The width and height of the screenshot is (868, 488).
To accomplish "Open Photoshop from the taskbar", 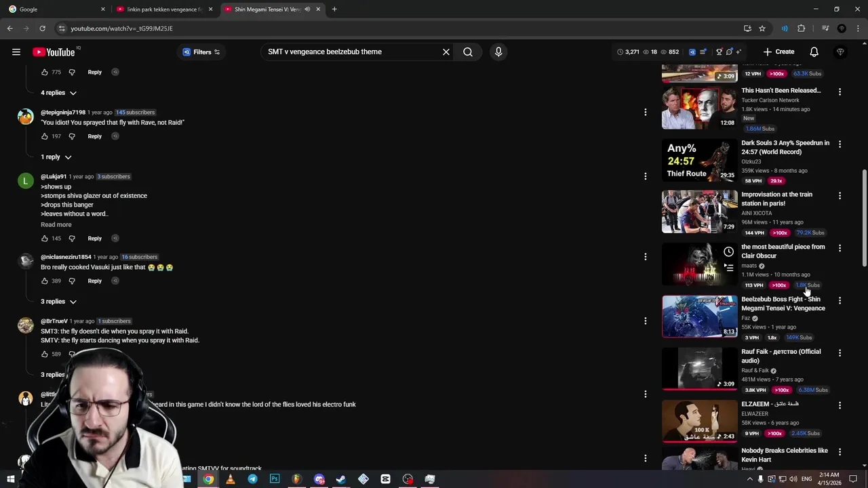I will pos(275,479).
